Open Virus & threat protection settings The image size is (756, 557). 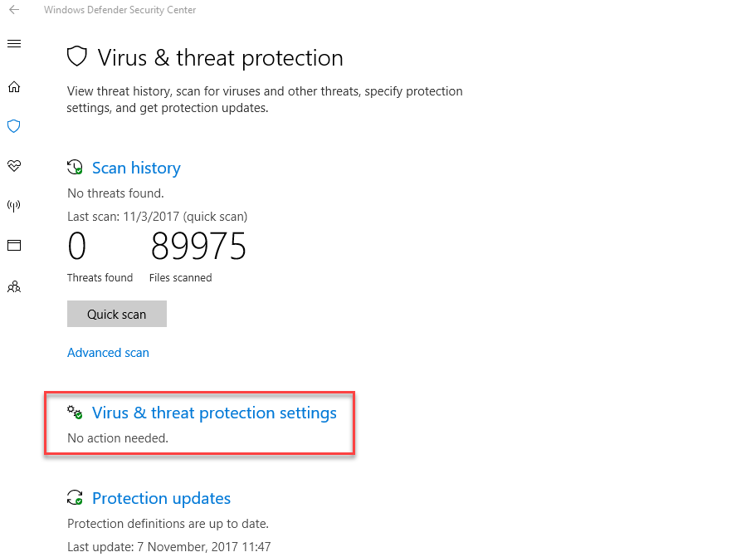point(215,413)
